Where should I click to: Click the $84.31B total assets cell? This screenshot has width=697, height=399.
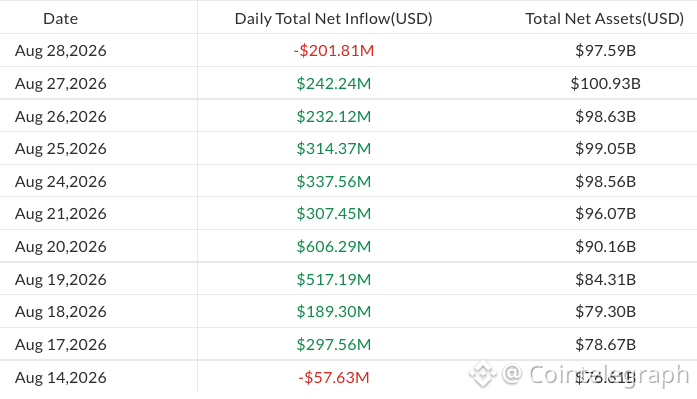coord(605,279)
